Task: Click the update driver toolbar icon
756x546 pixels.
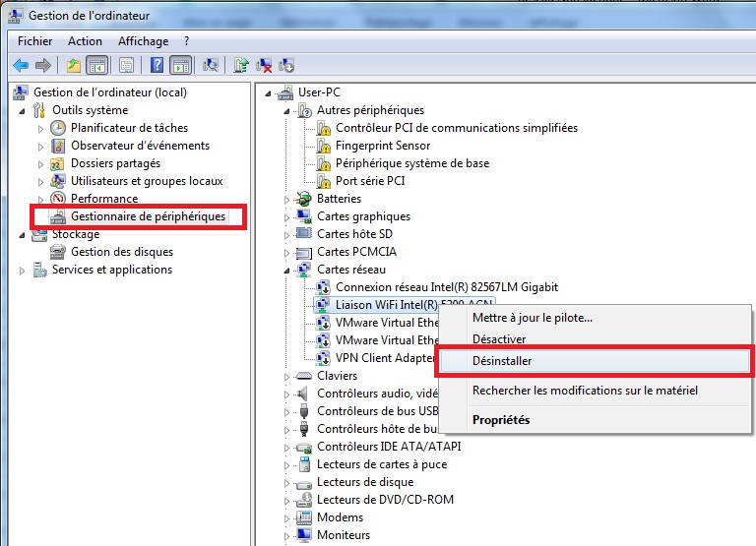Action: pos(241,66)
